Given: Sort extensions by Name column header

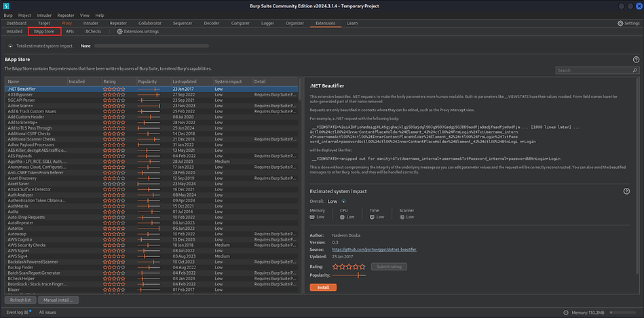Looking at the screenshot, I should (x=36, y=81).
